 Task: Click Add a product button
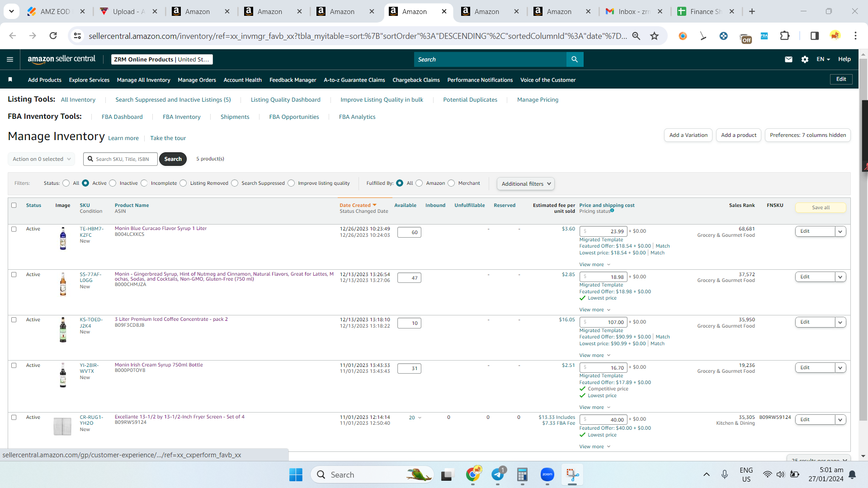[x=739, y=135]
